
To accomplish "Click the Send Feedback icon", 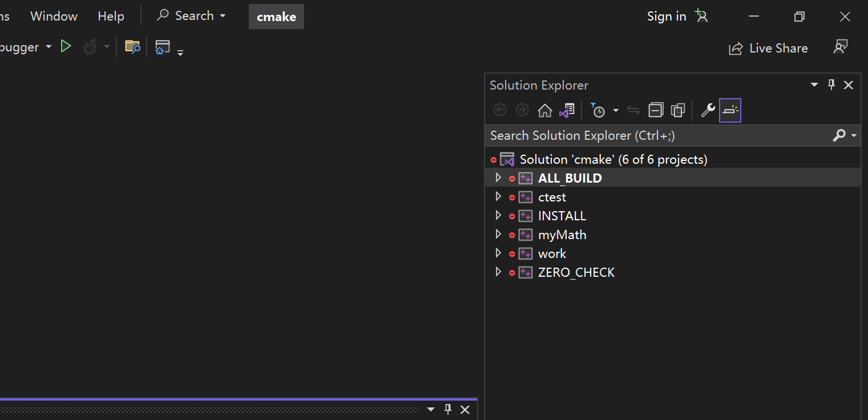I will [840, 47].
